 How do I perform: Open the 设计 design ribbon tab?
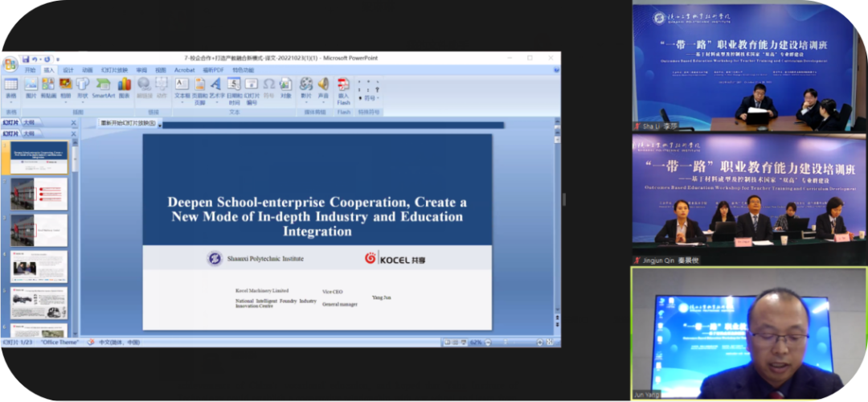click(x=68, y=70)
